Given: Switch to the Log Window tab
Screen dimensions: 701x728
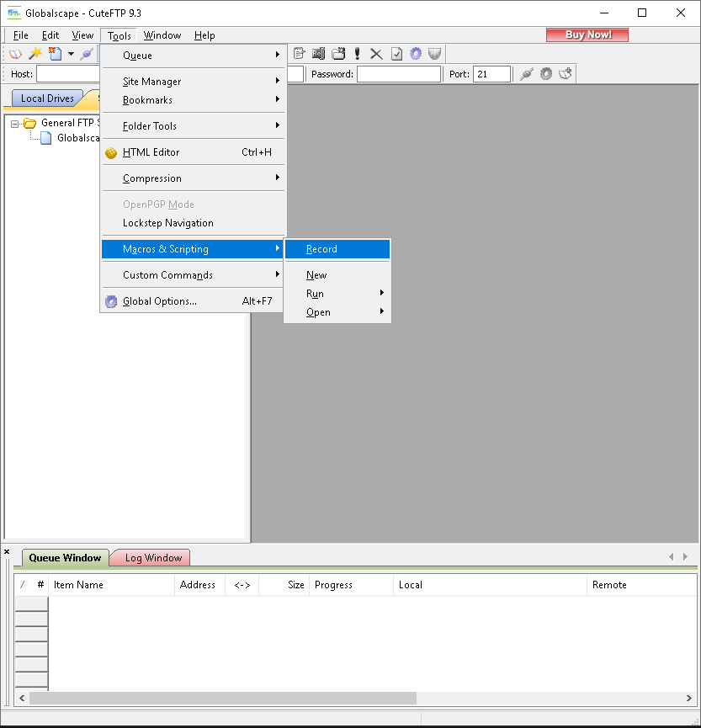Looking at the screenshot, I should tap(153, 558).
